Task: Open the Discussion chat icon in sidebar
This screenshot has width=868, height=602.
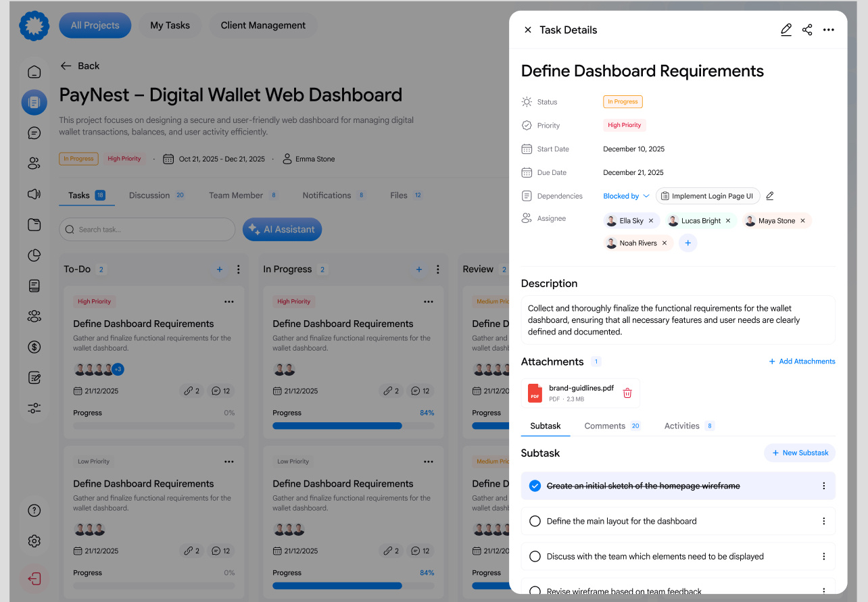Action: pyautogui.click(x=34, y=132)
